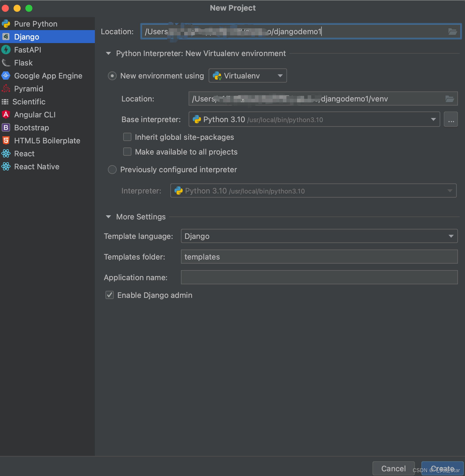Choose the FastAPI lightning icon

[x=6, y=50]
